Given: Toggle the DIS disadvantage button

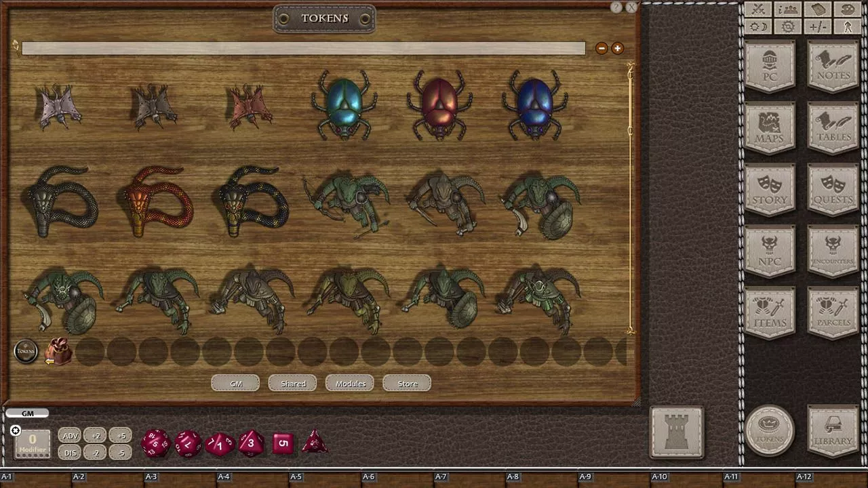Looking at the screenshot, I should click(70, 453).
